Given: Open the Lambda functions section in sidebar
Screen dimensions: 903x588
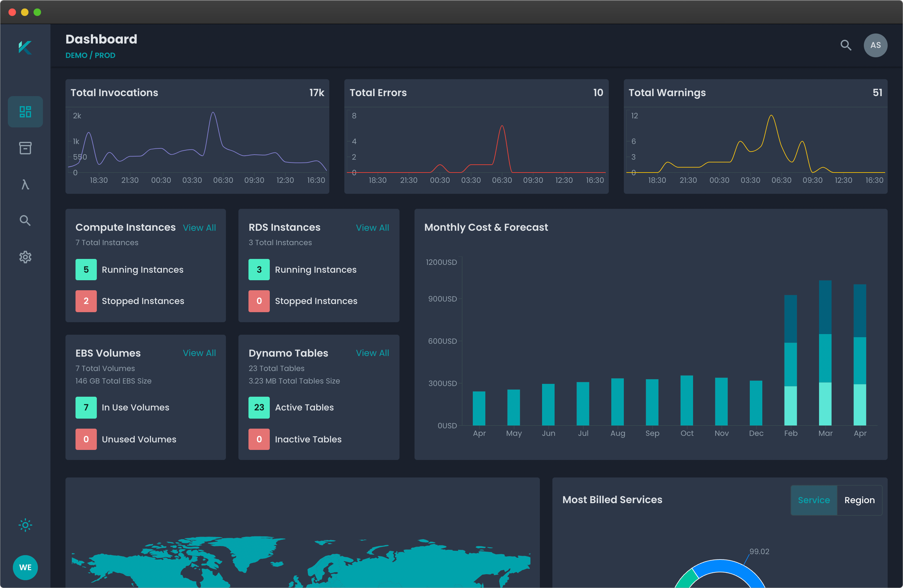Looking at the screenshot, I should (x=25, y=184).
